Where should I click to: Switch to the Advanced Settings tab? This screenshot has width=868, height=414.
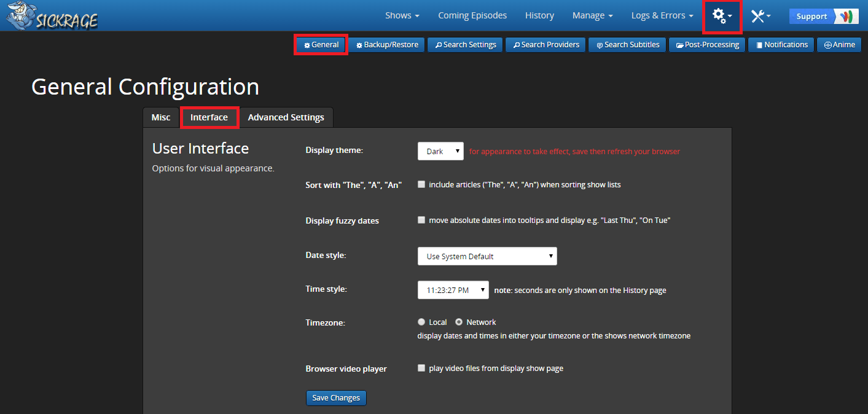[286, 117]
